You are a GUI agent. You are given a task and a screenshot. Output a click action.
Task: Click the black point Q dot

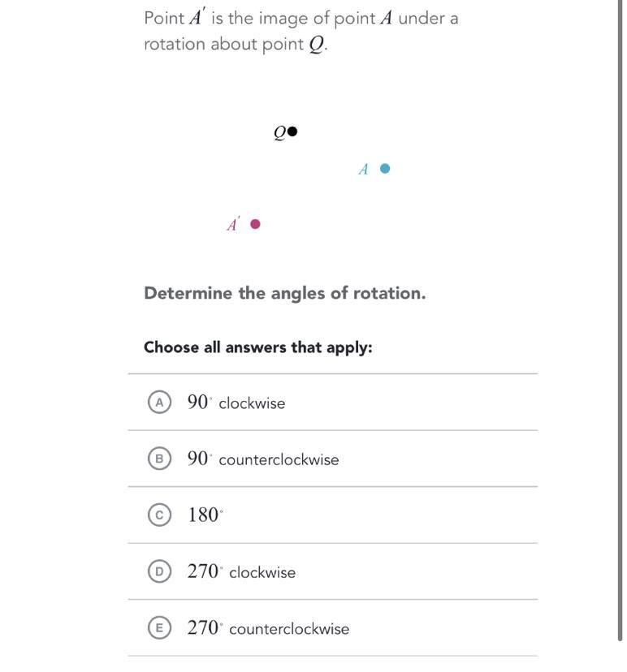[x=292, y=131]
